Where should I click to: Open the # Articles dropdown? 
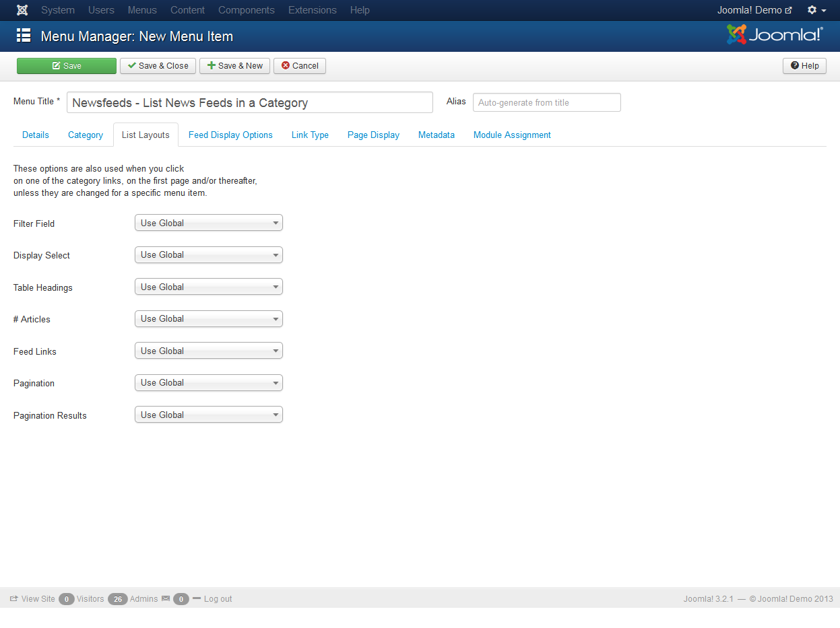click(209, 319)
